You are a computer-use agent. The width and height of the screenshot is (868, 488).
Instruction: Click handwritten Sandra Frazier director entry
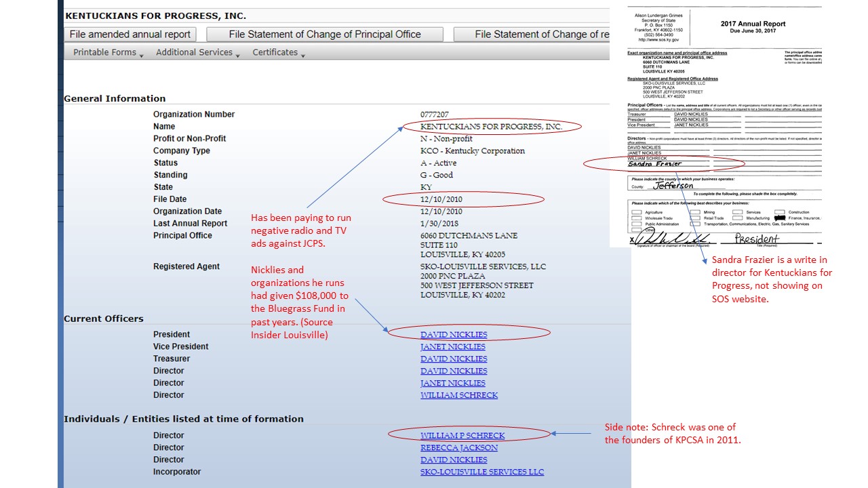point(654,163)
